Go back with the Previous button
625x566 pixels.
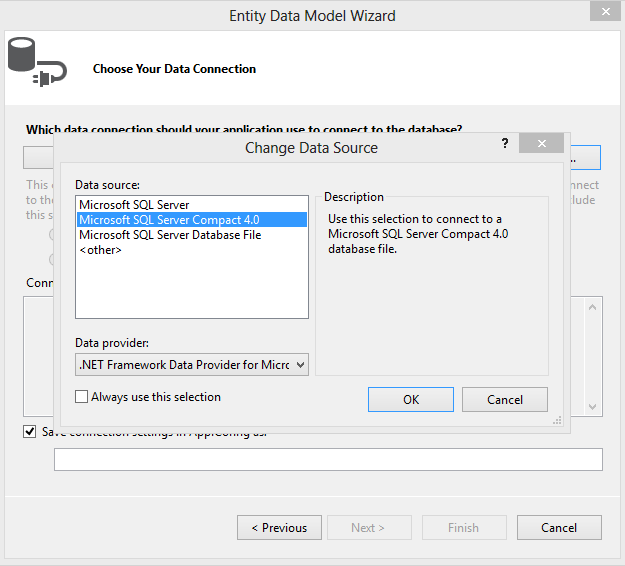point(279,528)
